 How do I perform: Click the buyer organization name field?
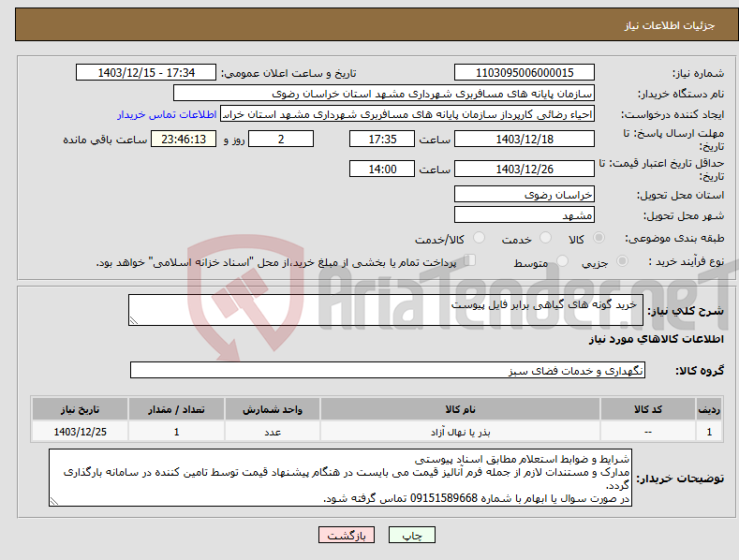[x=384, y=94]
